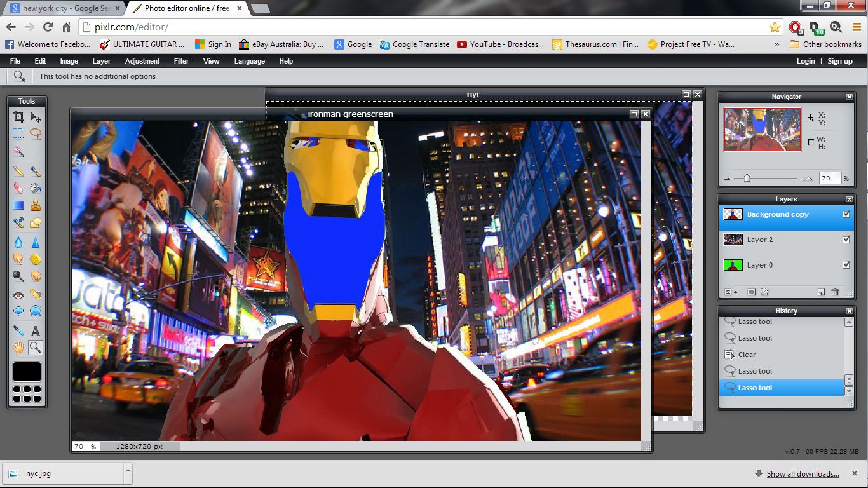Open the downloaded nyc.jpg file
The width and height of the screenshot is (868, 488).
64,473
